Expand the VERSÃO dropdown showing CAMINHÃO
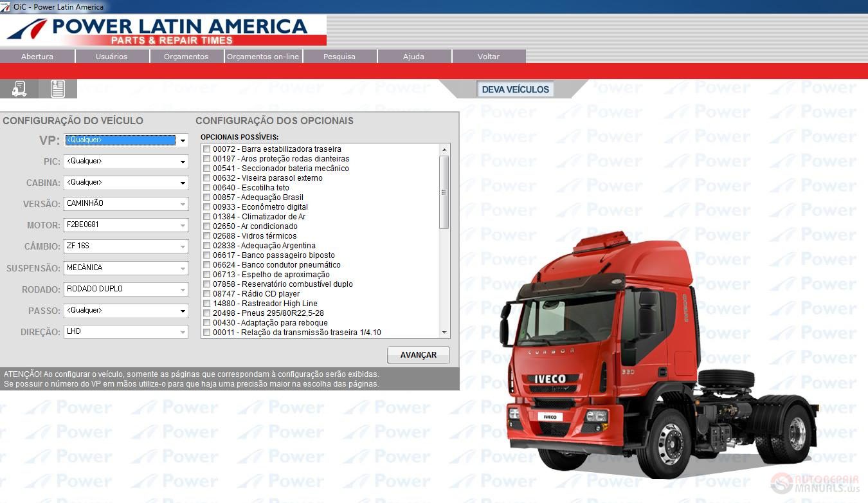This screenshot has width=868, height=503. point(183,204)
